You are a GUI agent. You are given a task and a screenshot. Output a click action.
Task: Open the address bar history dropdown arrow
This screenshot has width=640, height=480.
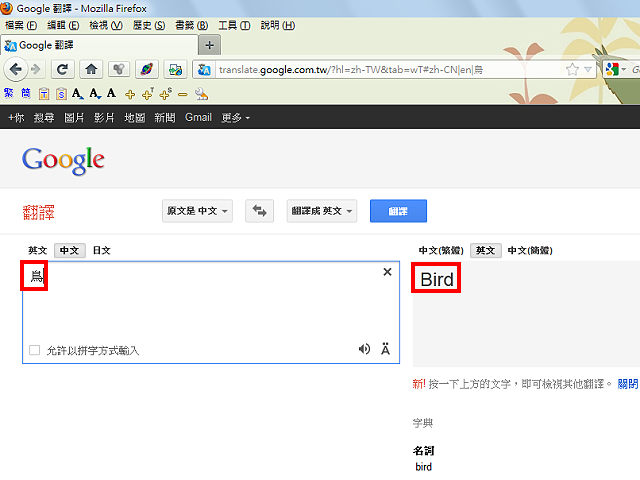pyautogui.click(x=588, y=69)
